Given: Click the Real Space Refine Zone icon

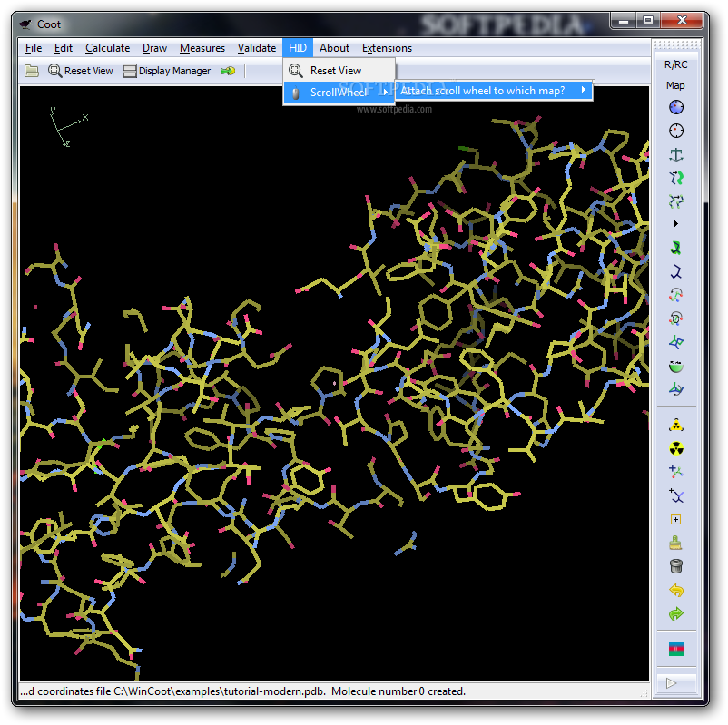Looking at the screenshot, I should 676,107.
